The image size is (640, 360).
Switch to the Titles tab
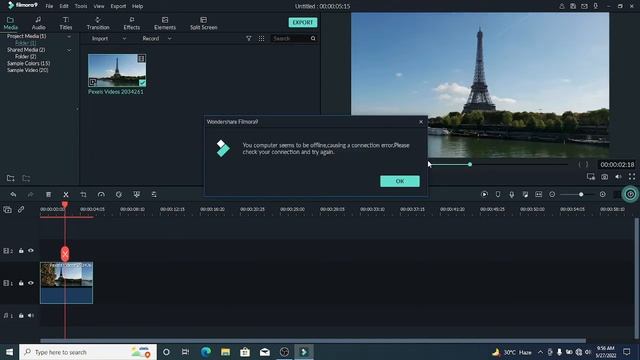click(x=66, y=23)
